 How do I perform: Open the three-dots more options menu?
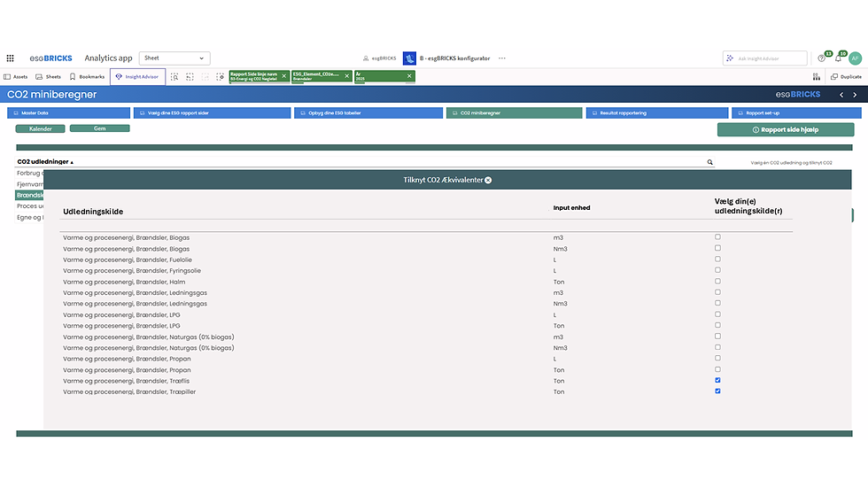[x=502, y=58]
